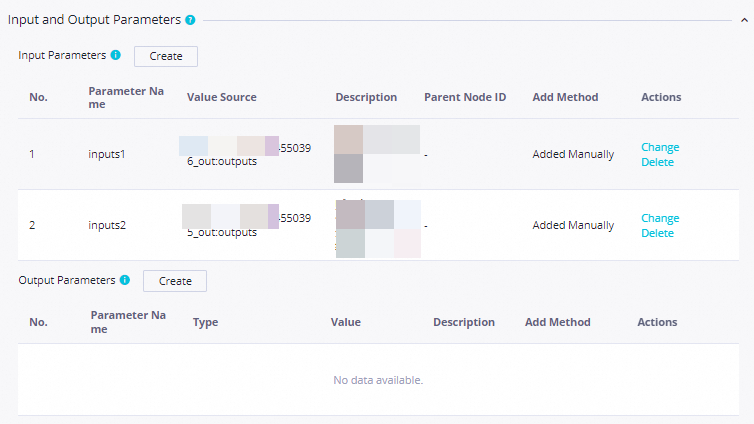This screenshot has height=424, width=754.
Task: Click the 6_out:outputs value source in row 1
Action: point(222,161)
